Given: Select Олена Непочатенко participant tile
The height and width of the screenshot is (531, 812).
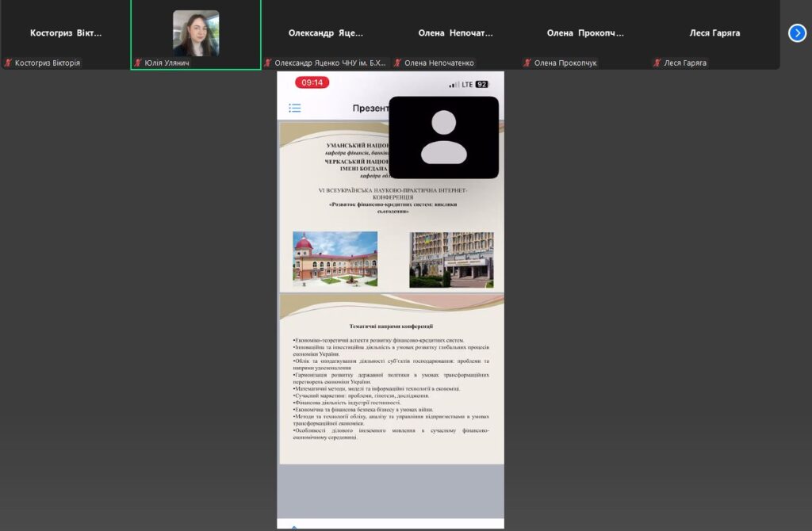Looking at the screenshot, I should coord(455,33).
